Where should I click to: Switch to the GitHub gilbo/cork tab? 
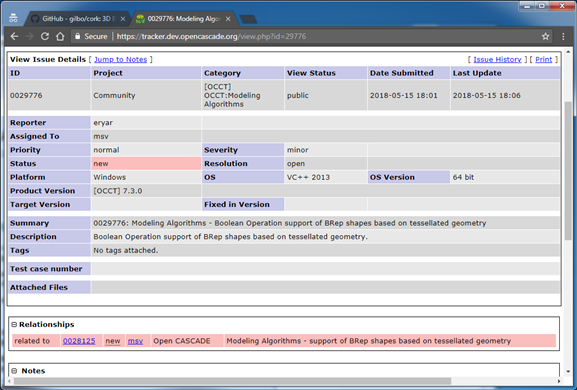coord(78,19)
